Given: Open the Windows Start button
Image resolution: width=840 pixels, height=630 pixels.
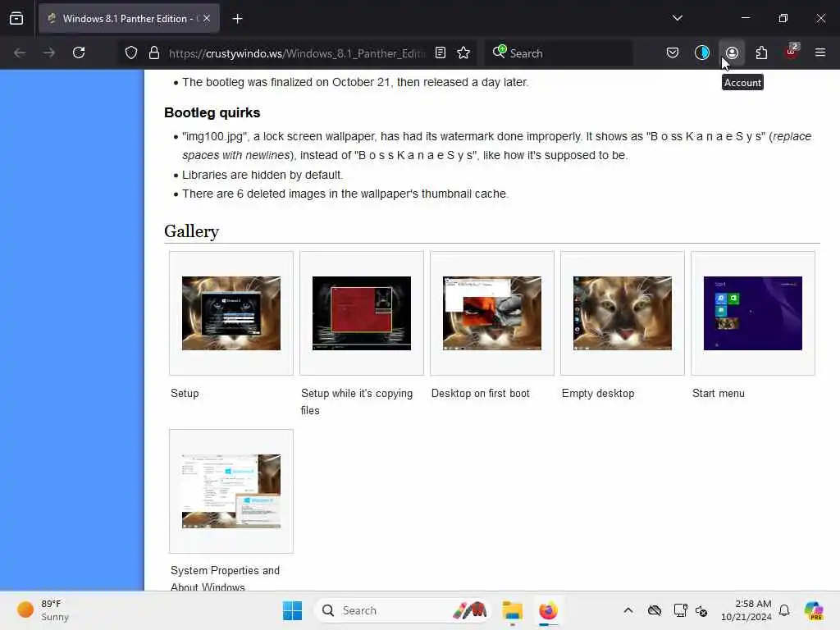Looking at the screenshot, I should [x=293, y=610].
